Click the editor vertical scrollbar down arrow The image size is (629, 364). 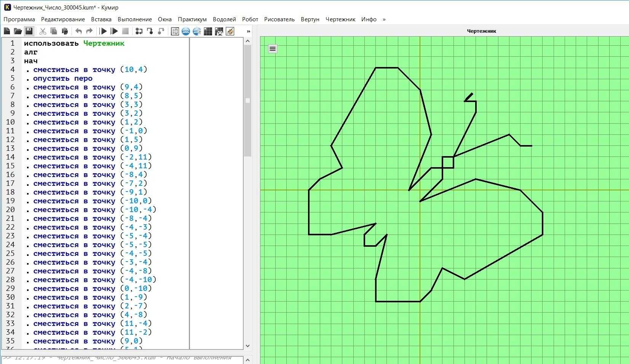[x=247, y=346]
